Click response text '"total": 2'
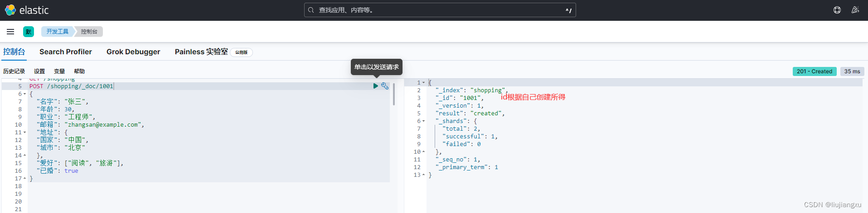This screenshot has width=868, height=213. click(x=460, y=129)
